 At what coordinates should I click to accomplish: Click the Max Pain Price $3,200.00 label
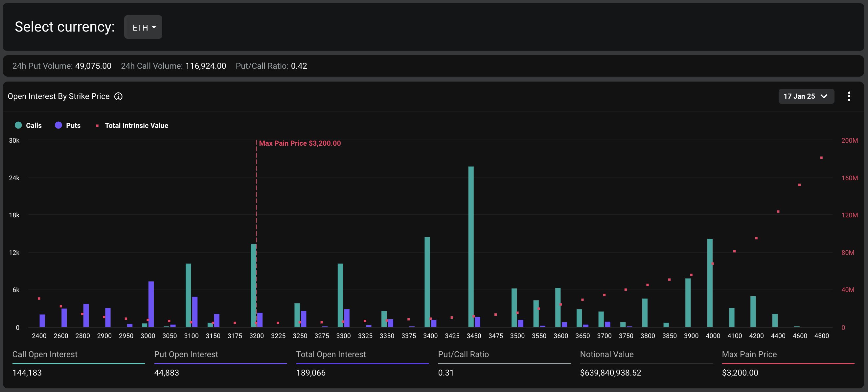pyautogui.click(x=300, y=143)
